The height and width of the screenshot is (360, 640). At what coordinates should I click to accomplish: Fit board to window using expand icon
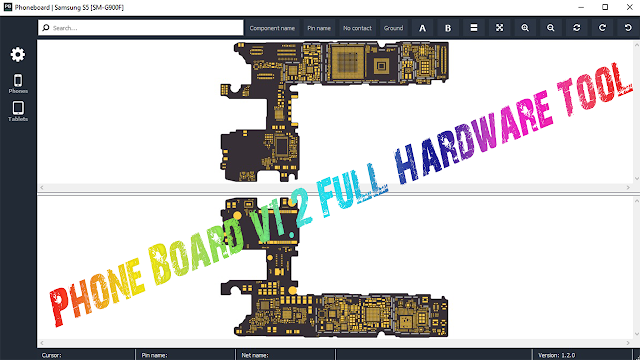pyautogui.click(x=499, y=28)
